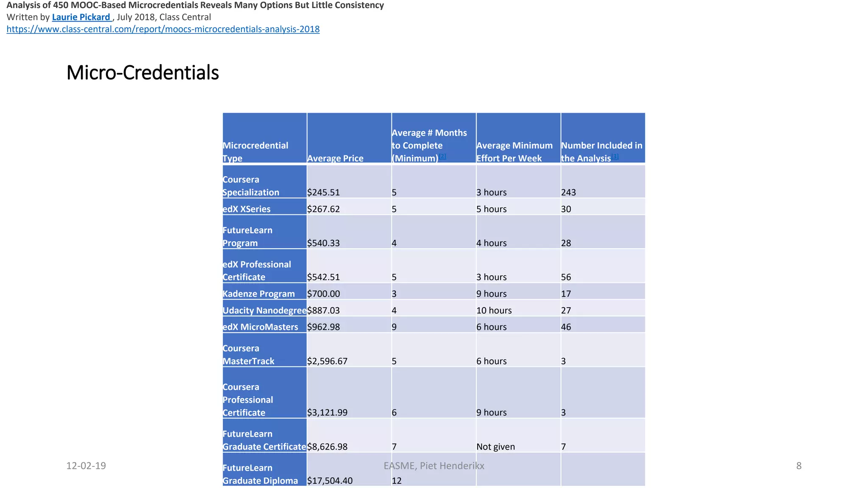Click the 243 count cell
Screen dimensions: 868x488
[x=603, y=181]
